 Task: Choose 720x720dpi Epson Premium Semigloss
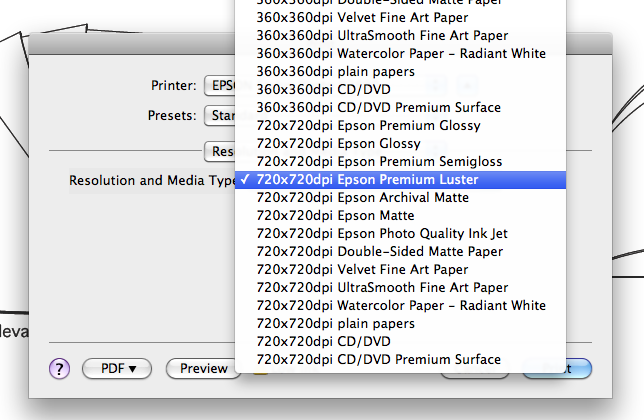[x=400, y=162]
